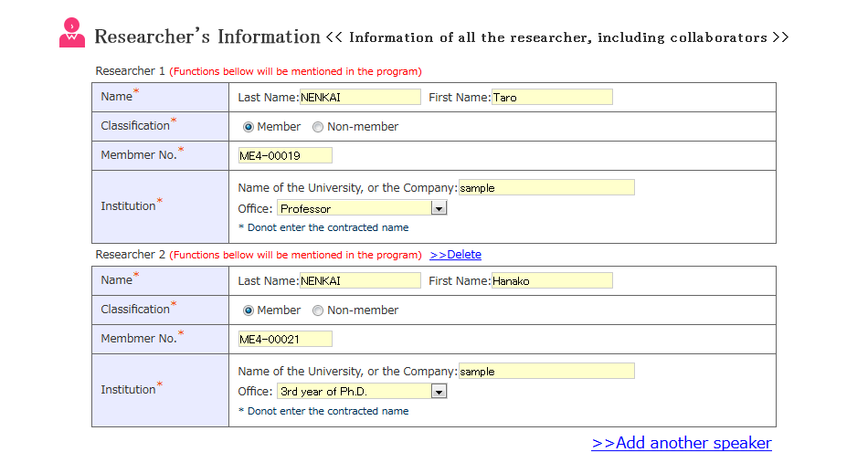
Task: Focus member number field ME4-00019
Action: coord(285,155)
